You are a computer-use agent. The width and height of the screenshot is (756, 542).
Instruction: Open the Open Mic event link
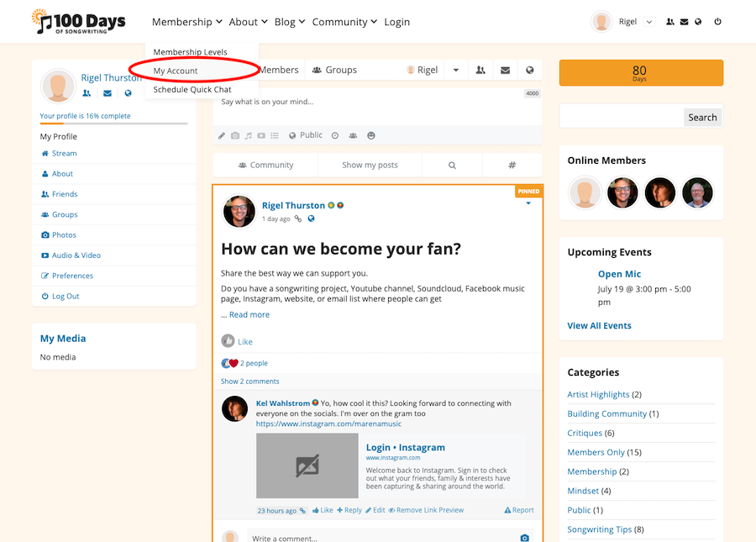(620, 274)
